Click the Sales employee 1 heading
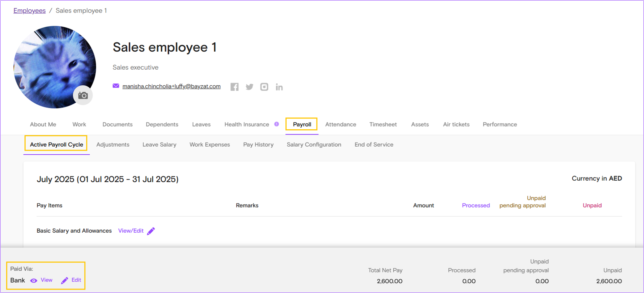This screenshot has height=293, width=644. click(x=165, y=47)
